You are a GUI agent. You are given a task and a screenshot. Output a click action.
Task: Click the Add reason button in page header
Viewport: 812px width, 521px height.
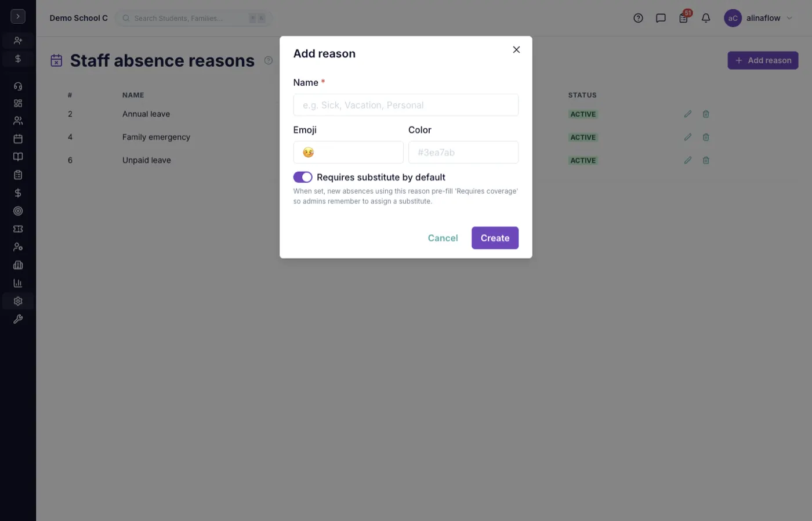pos(763,60)
